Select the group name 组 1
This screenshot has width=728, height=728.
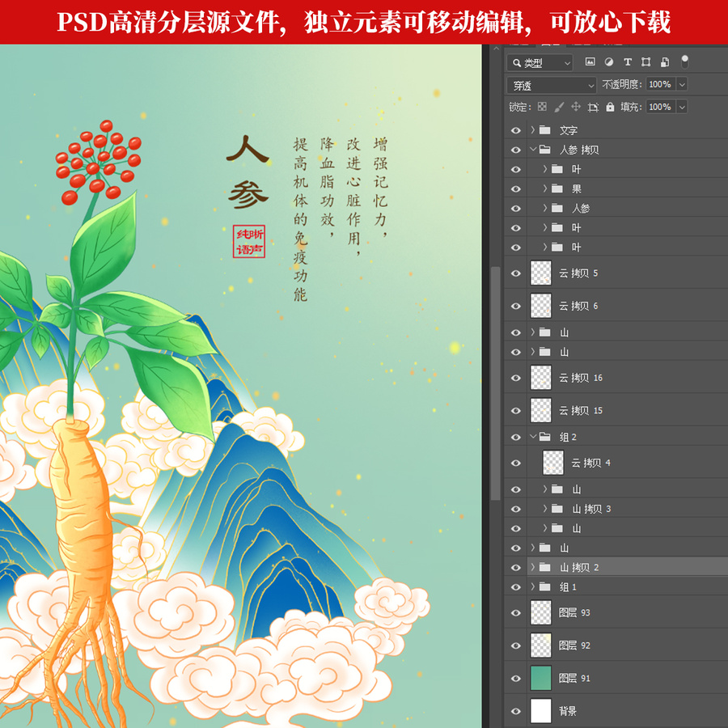coord(568,587)
